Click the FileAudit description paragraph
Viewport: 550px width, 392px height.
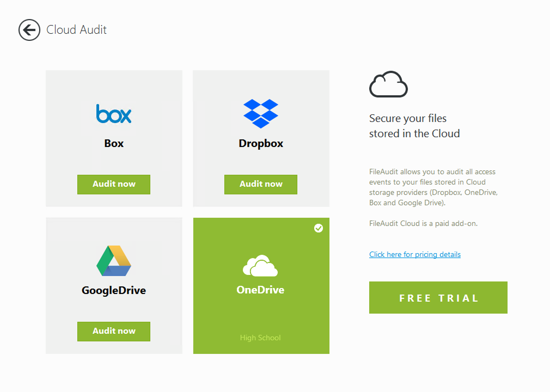pos(433,187)
